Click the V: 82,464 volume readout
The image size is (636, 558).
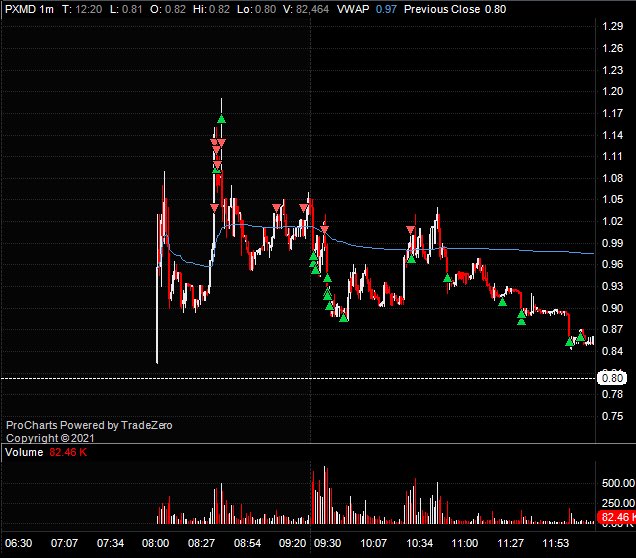coord(306,9)
